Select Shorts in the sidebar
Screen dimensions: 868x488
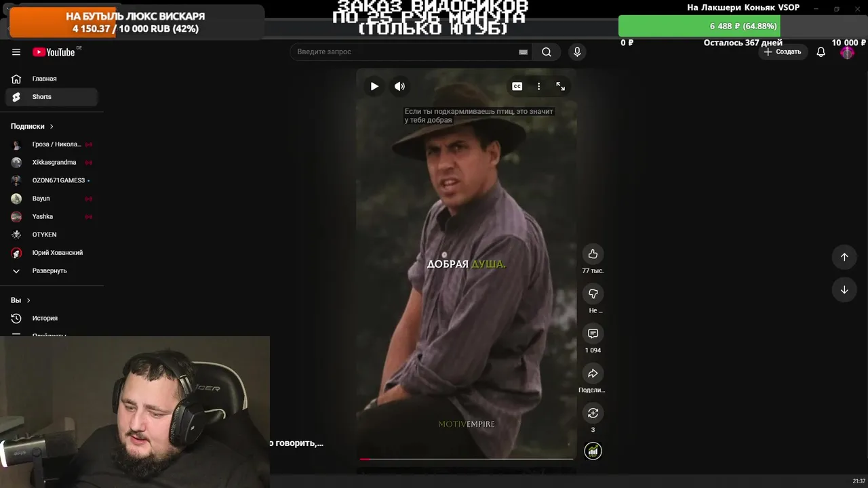[x=52, y=97]
